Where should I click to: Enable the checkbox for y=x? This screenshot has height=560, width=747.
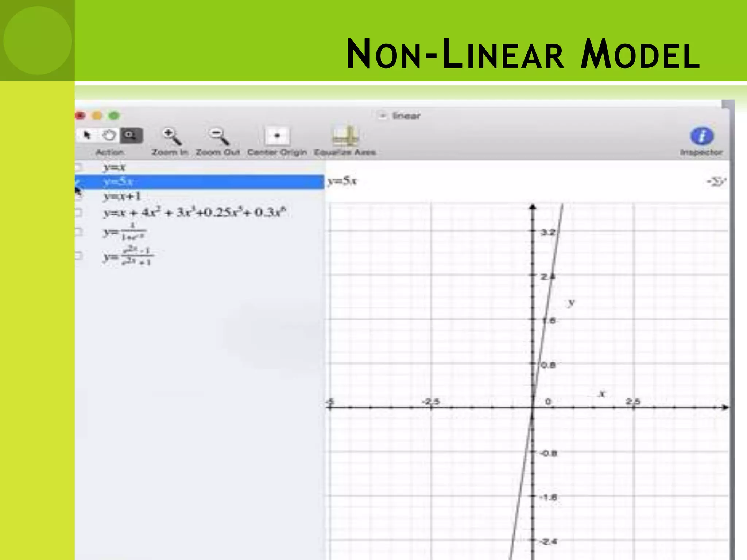(x=78, y=167)
